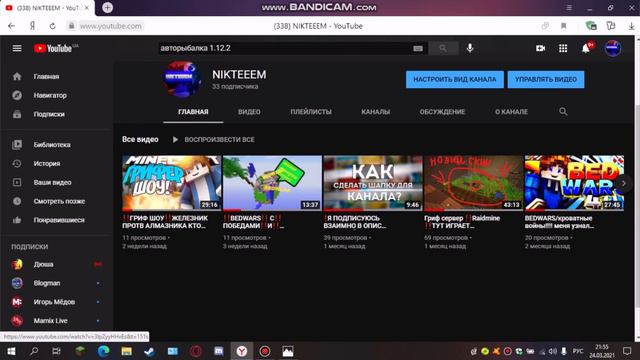Click the NIKTEEEM channel avatar

[x=182, y=79]
